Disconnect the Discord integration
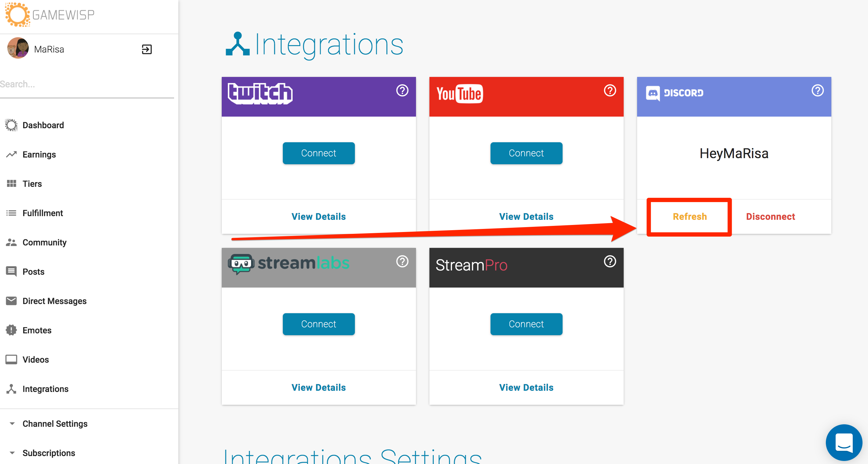The image size is (868, 464). (770, 216)
